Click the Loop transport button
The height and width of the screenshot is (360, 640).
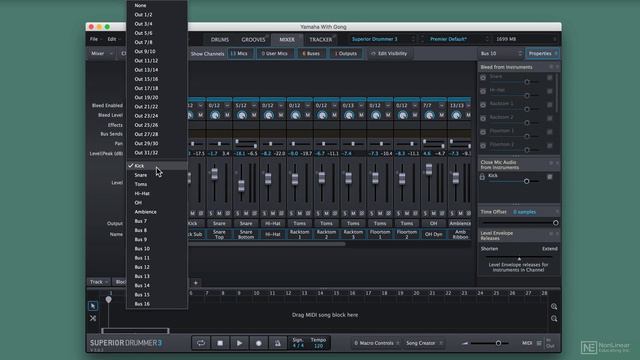point(201,343)
